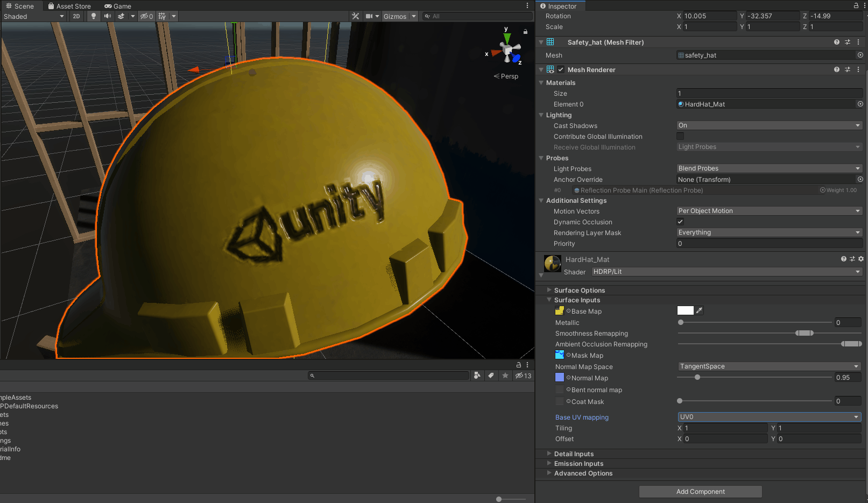The width and height of the screenshot is (868, 503).
Task: Toggle hidden objects visibility count in Scene toolbar
Action: coord(147,16)
